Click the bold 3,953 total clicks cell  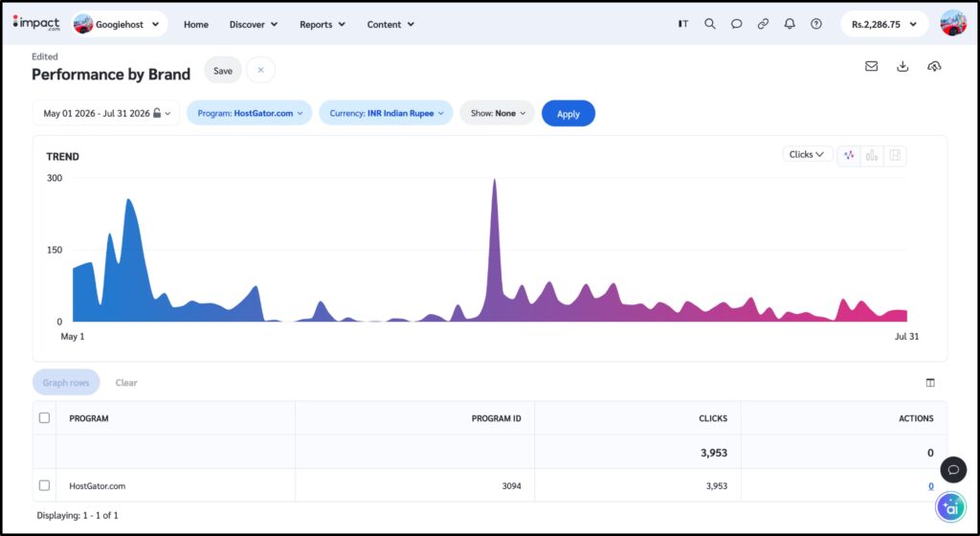pyautogui.click(x=714, y=453)
